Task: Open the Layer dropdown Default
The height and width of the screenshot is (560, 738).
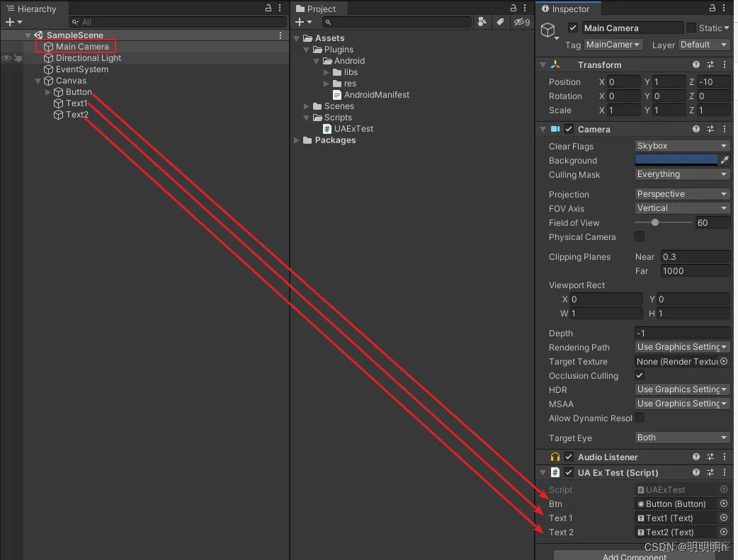Action: click(x=704, y=44)
